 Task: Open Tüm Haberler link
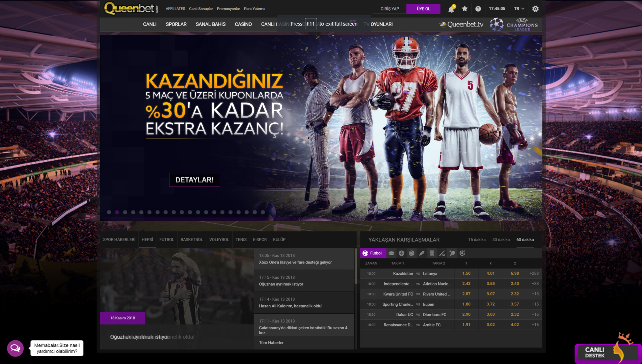pos(271,342)
